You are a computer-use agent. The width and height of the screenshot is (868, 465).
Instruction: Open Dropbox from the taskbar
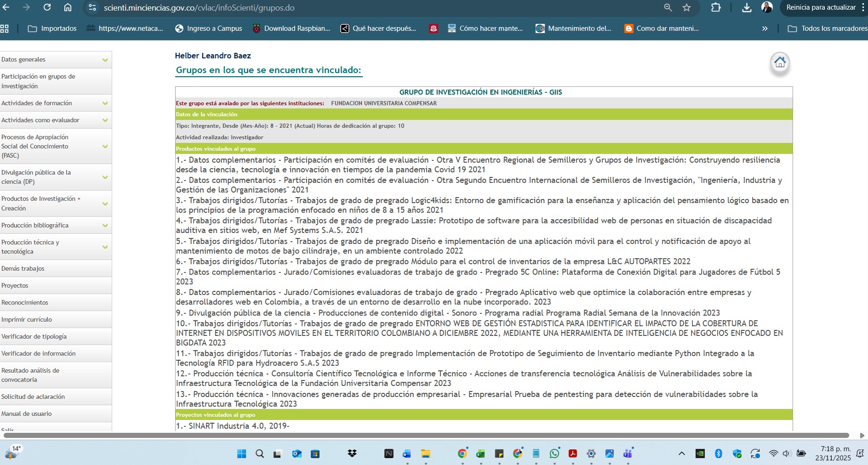[x=352, y=454]
